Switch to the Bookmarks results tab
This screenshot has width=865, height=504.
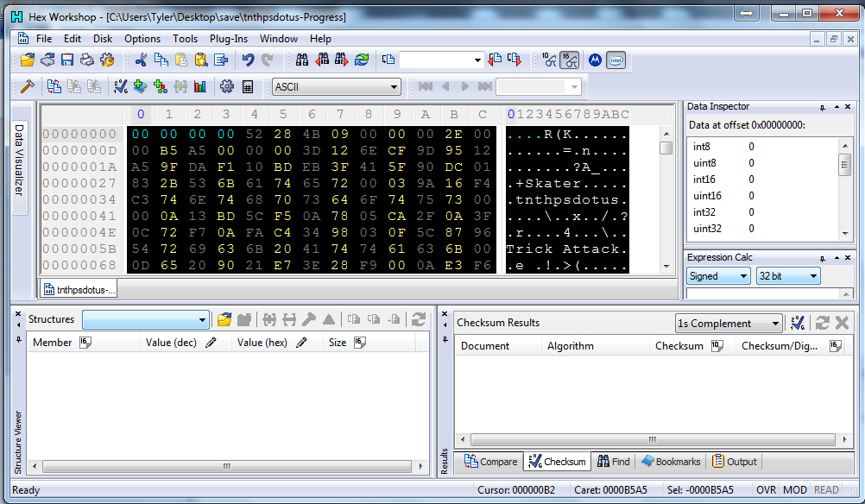pyautogui.click(x=671, y=462)
